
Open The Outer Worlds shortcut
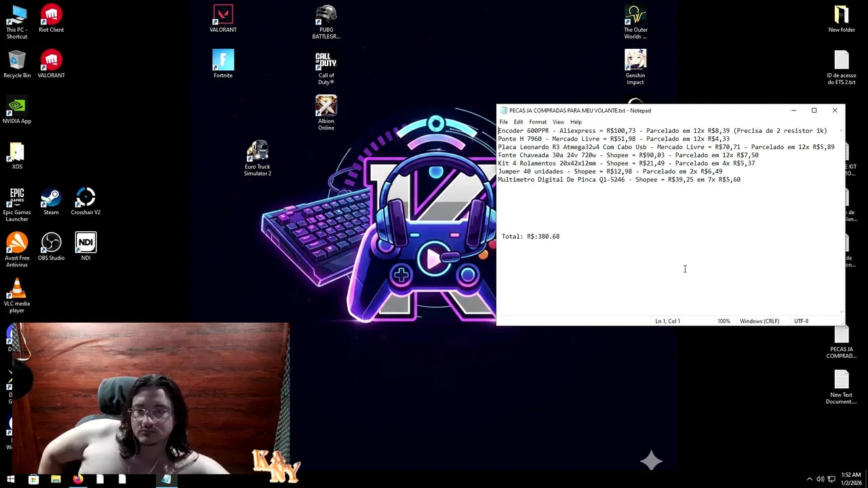(635, 22)
